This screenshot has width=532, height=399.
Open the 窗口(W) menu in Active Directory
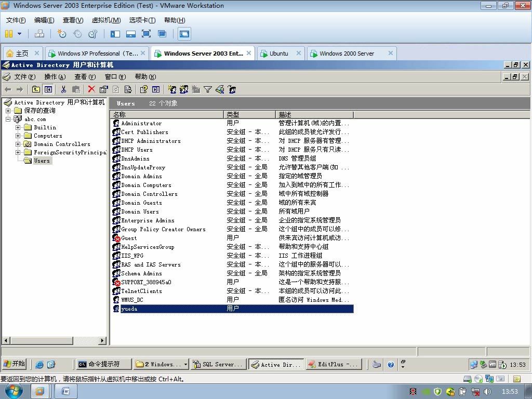115,77
